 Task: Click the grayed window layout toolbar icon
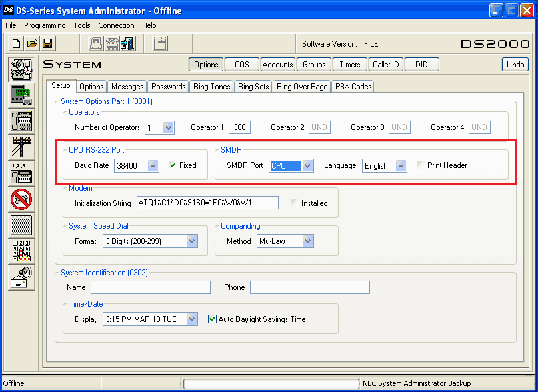point(160,43)
